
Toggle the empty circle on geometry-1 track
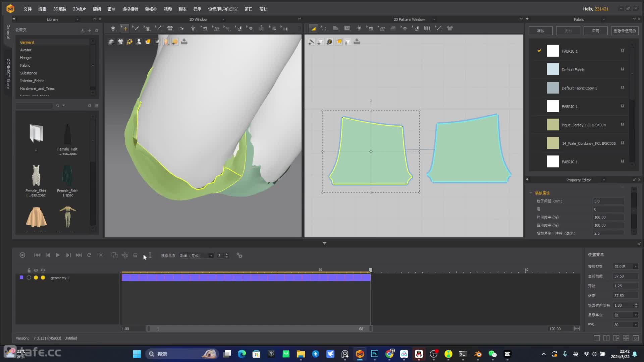pyautogui.click(x=29, y=278)
